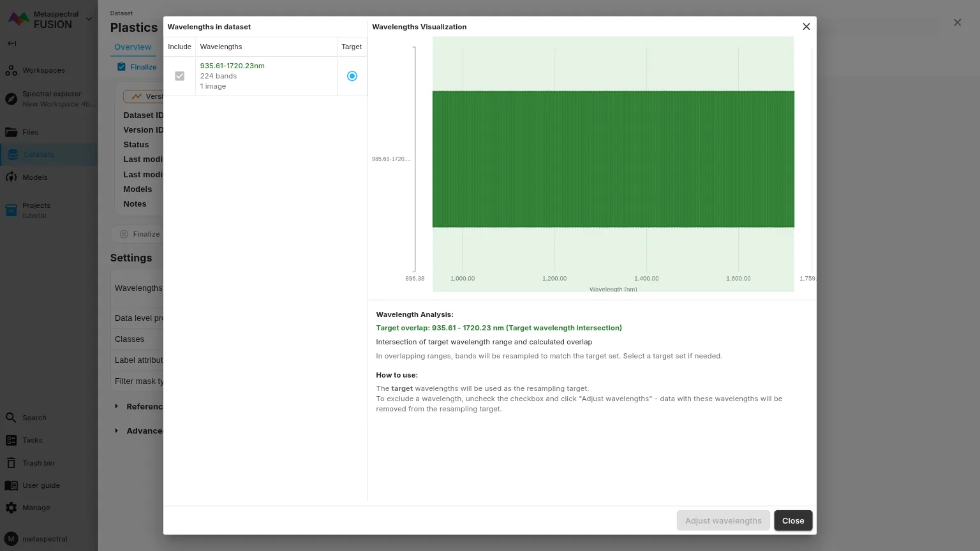Open the Tasks icon in sidebar
Image resolution: width=980 pixels, height=551 pixels.
click(x=11, y=440)
